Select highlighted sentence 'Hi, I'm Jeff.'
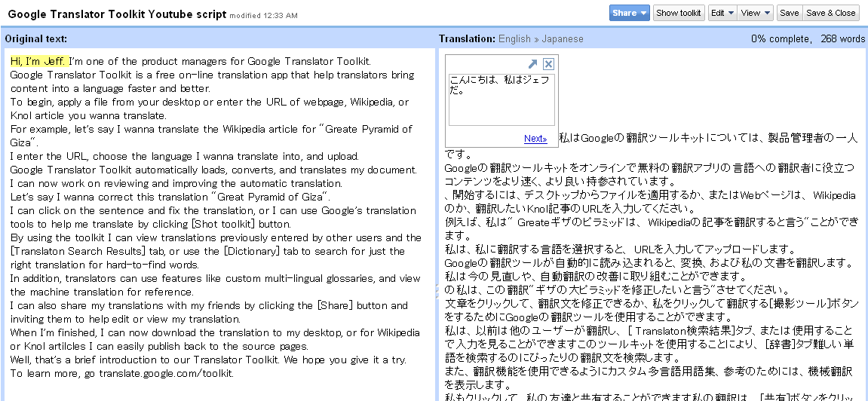 click(38, 61)
